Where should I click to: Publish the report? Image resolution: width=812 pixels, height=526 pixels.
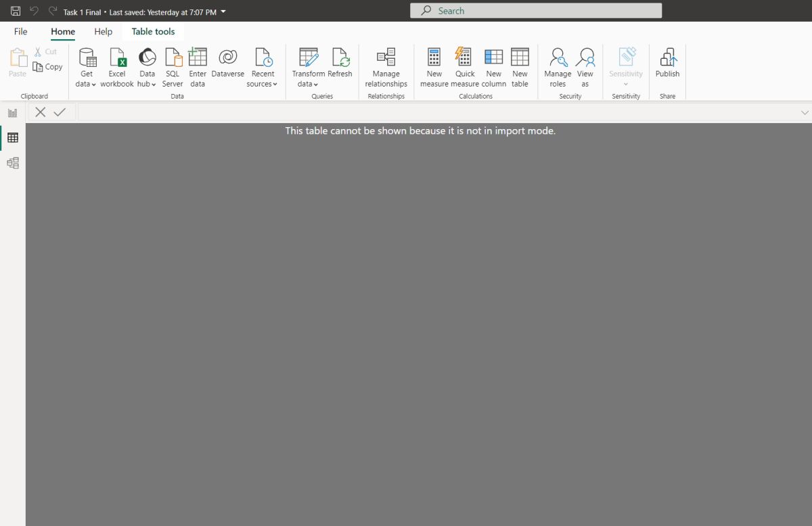[x=667, y=63]
